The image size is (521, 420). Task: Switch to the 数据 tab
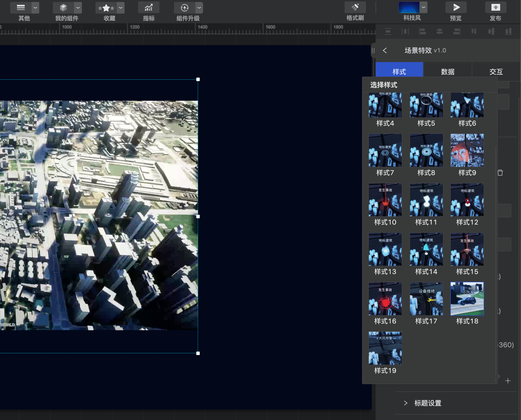pos(448,72)
